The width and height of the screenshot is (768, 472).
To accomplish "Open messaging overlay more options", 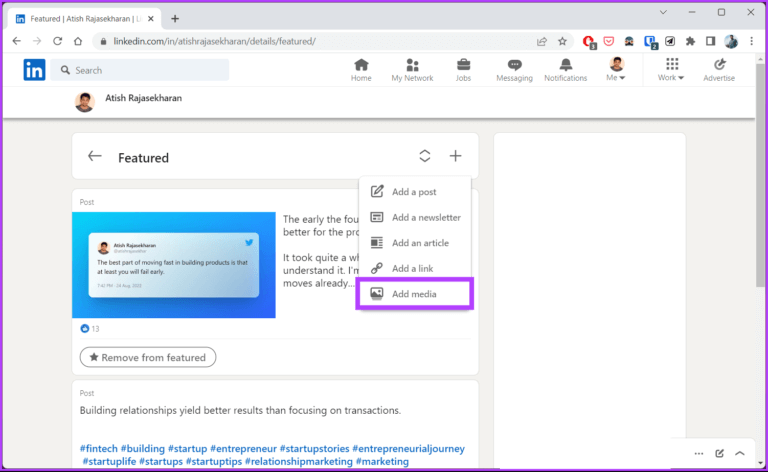I will [x=699, y=453].
